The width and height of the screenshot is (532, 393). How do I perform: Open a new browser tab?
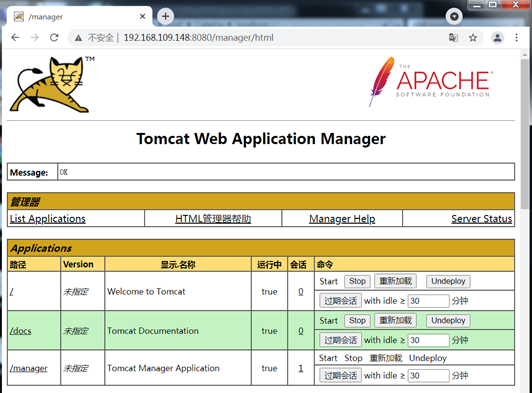[x=166, y=16]
